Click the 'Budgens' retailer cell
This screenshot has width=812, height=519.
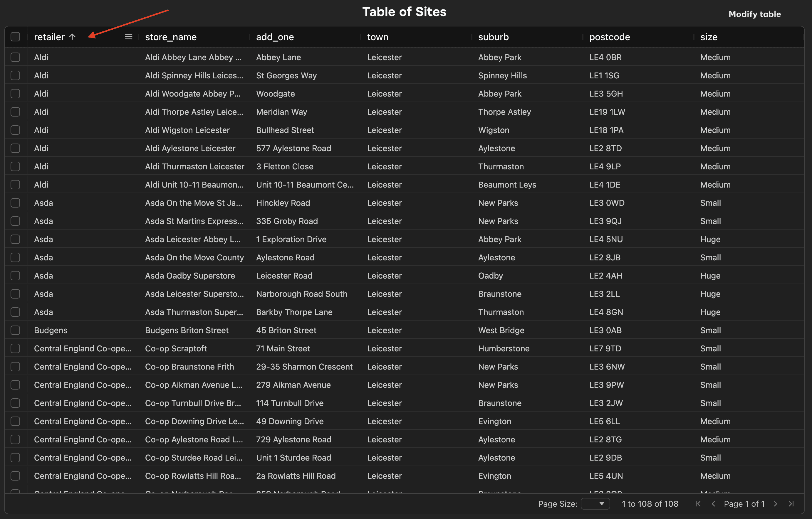pyautogui.click(x=51, y=330)
